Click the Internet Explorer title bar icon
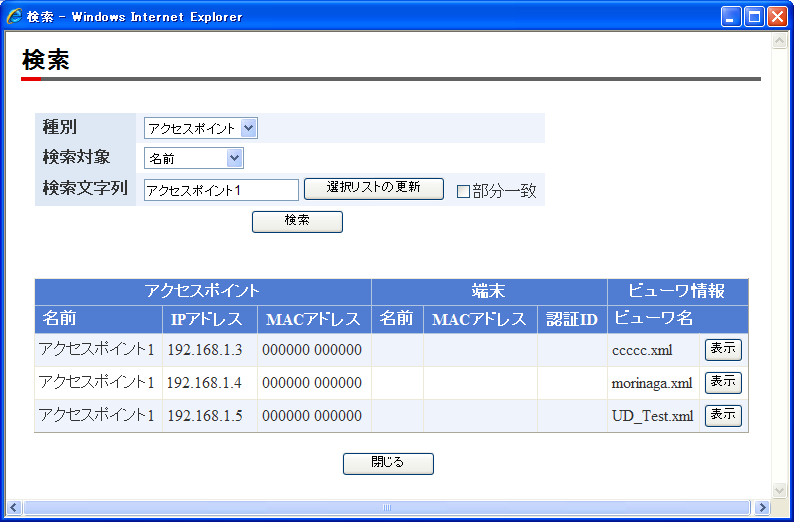The width and height of the screenshot is (794, 522). [14, 16]
